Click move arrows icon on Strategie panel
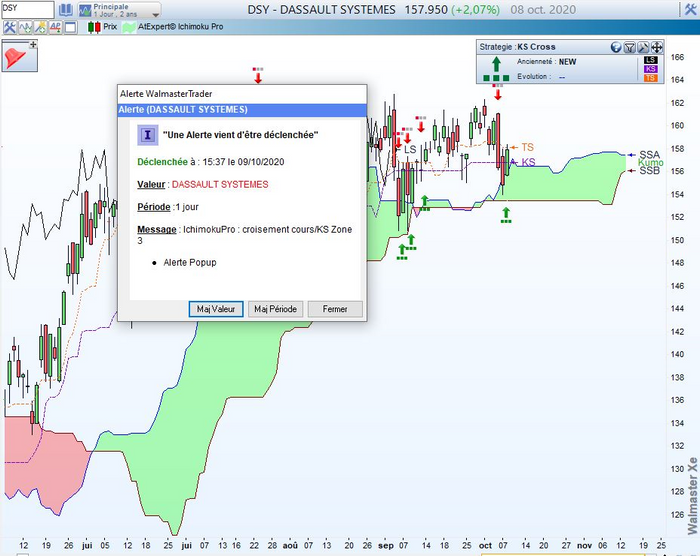The height and width of the screenshot is (556, 700). (655, 47)
